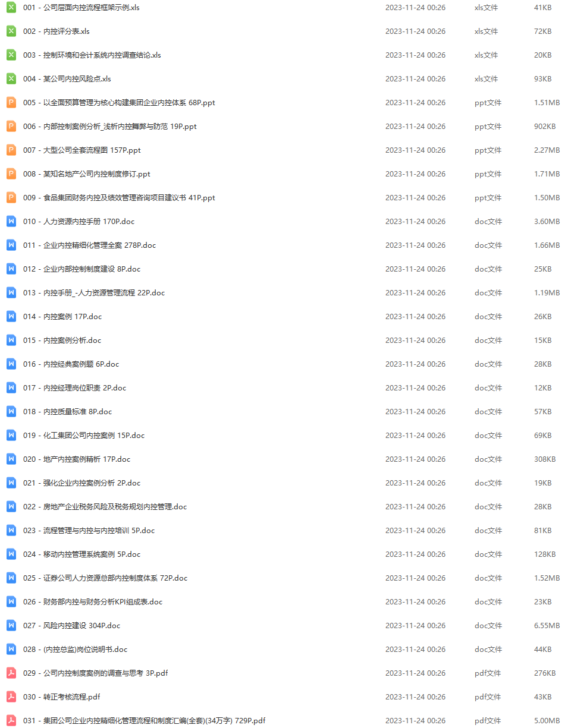The width and height of the screenshot is (571, 728).
Task: Click 028 - (内控总监)岗位说明书.doc
Action: (x=76, y=650)
